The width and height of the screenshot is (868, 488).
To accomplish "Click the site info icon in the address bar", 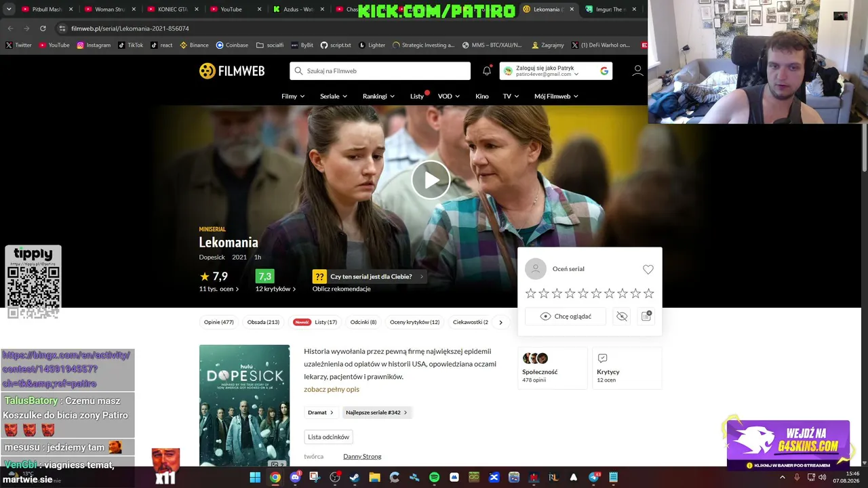I will (62, 28).
